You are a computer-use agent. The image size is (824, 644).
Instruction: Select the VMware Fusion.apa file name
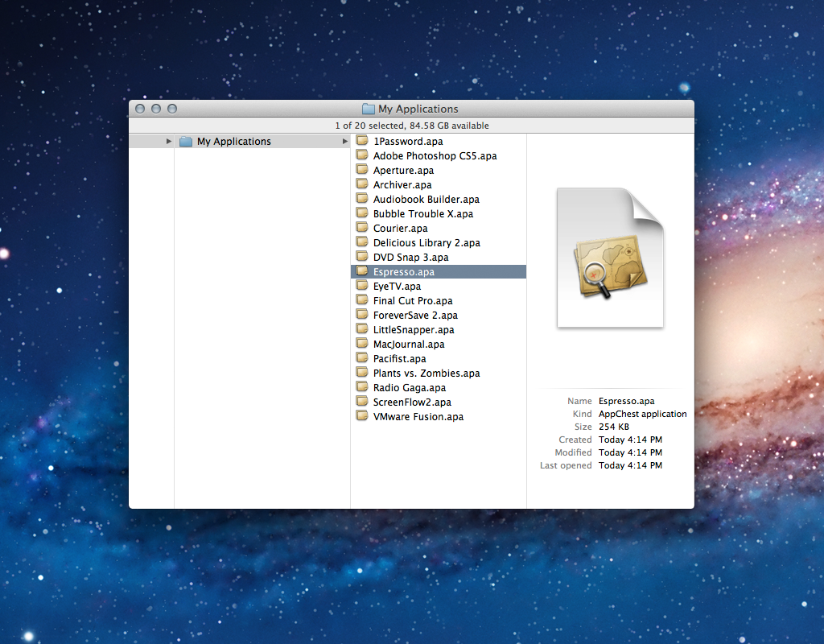coord(418,416)
